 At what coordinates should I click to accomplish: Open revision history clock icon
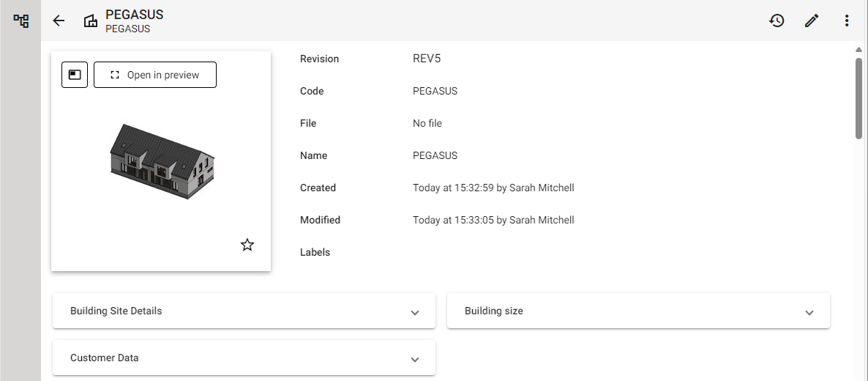point(777,21)
